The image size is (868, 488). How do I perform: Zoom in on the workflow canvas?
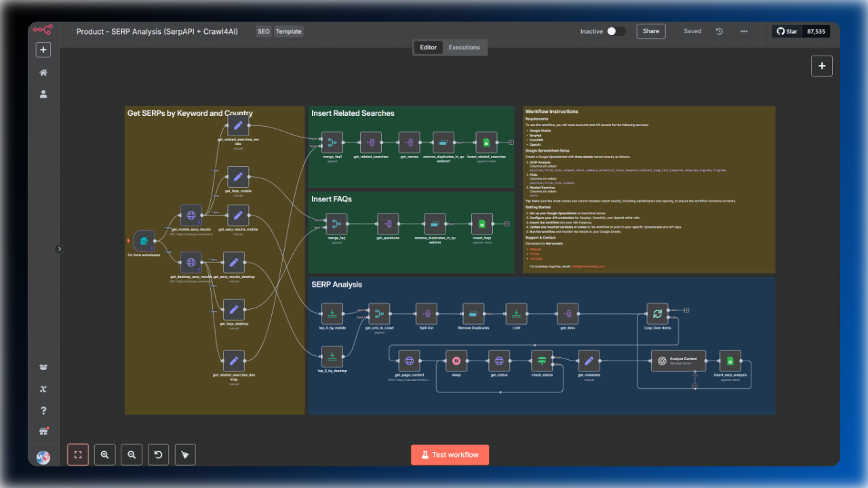click(x=104, y=455)
